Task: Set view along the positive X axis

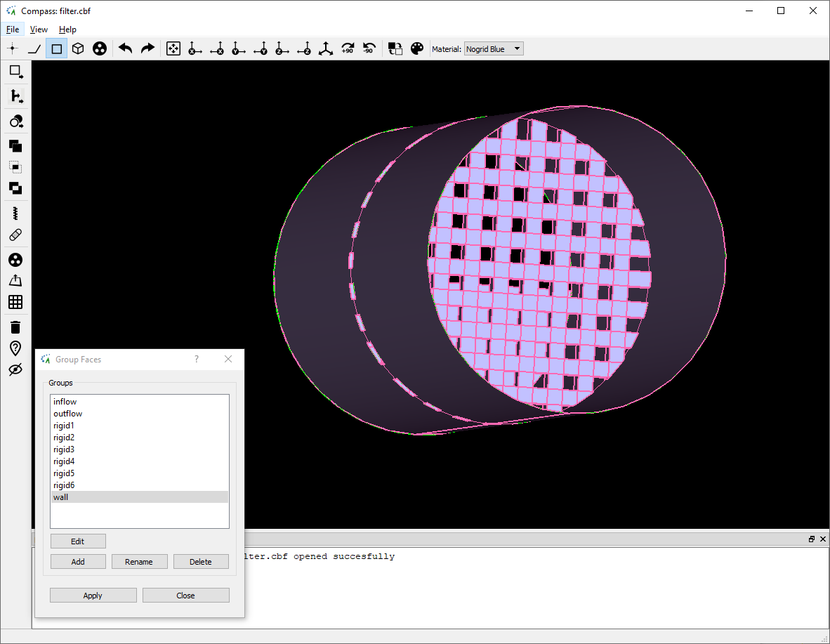Action: 195,48
